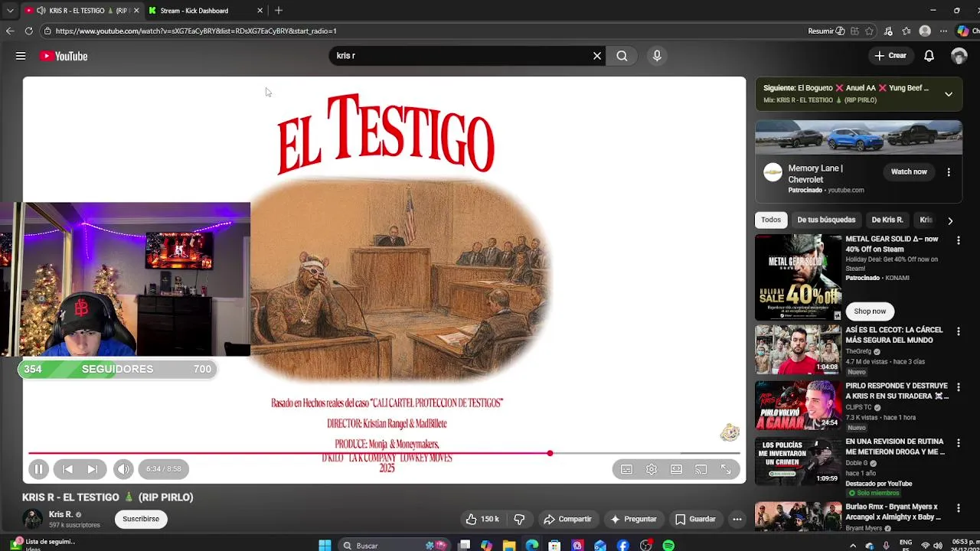
Task: Open the YouTube account avatar menu
Action: pos(959,56)
